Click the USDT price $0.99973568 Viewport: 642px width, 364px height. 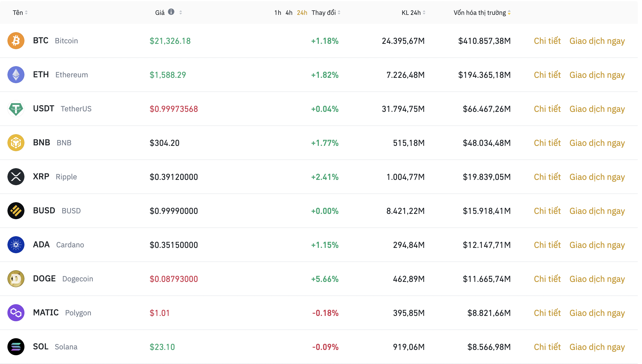coord(174,109)
